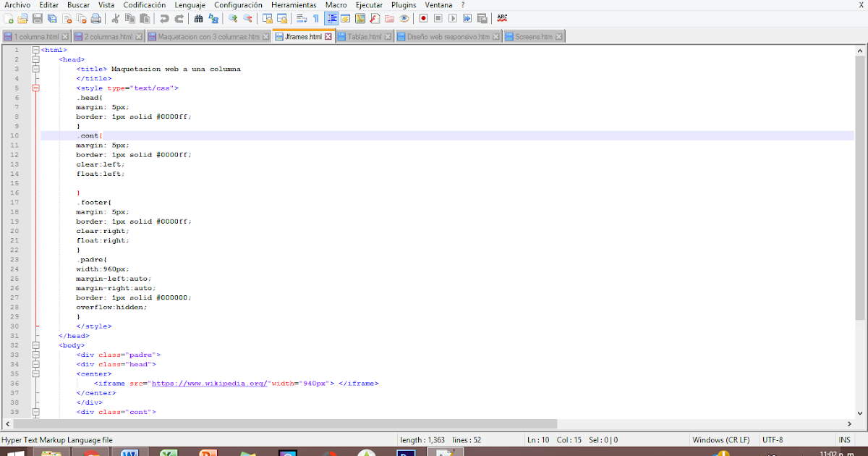Run the ABC spell checker

(502, 18)
